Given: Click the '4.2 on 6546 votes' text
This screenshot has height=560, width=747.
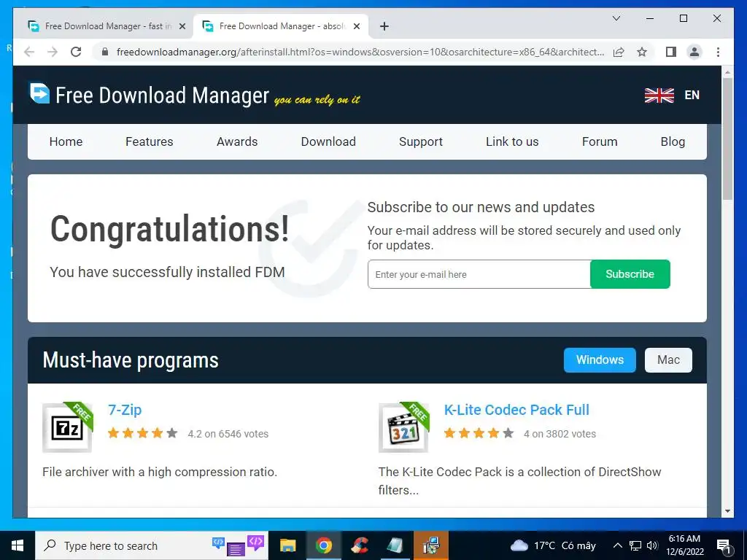Looking at the screenshot, I should pos(228,434).
